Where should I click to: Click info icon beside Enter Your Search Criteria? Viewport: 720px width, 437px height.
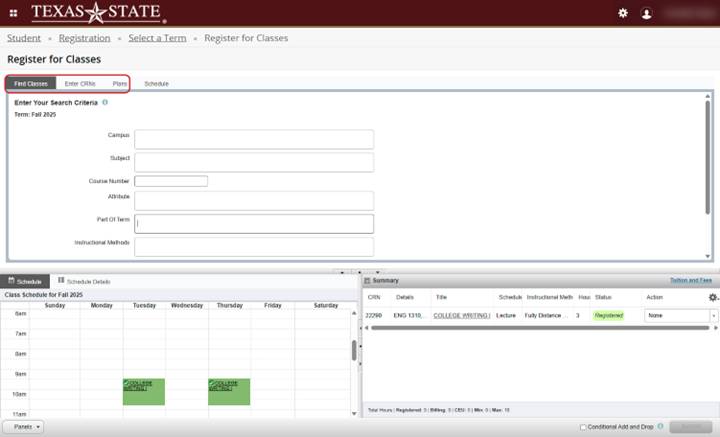coord(105,103)
